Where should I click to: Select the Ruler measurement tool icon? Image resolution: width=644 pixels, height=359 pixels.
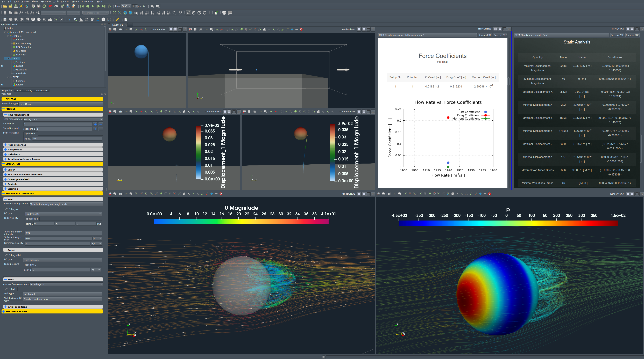117,19
